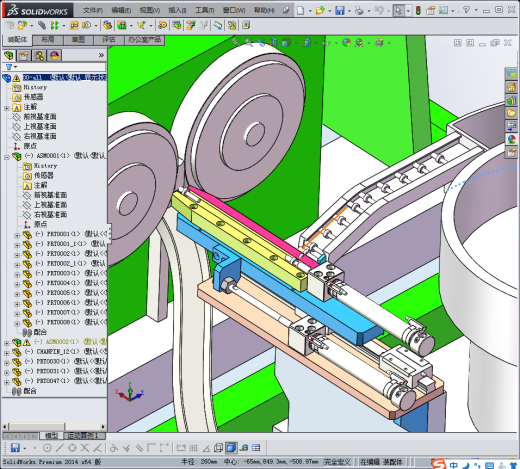Switch to the 运动算例1 bottom tab
The image size is (520, 469).
pos(82,436)
